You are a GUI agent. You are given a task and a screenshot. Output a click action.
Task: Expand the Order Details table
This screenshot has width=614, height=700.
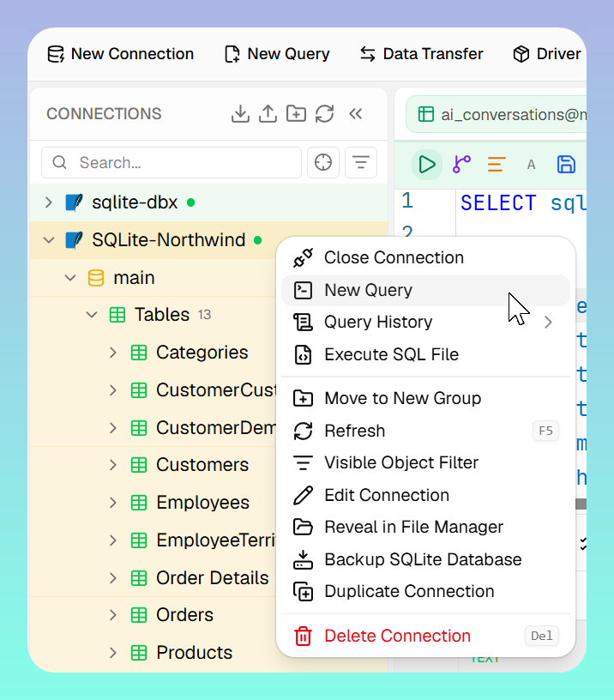click(x=113, y=578)
